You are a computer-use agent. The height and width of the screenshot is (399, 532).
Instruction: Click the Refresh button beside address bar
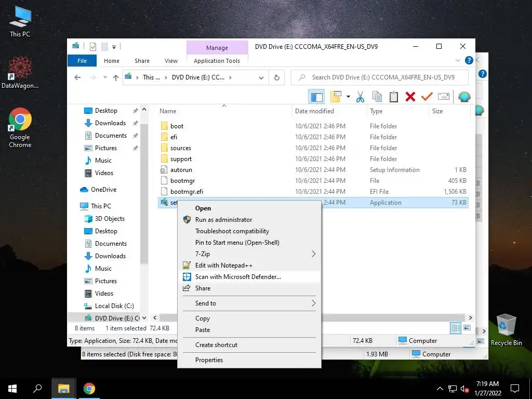[x=277, y=78]
